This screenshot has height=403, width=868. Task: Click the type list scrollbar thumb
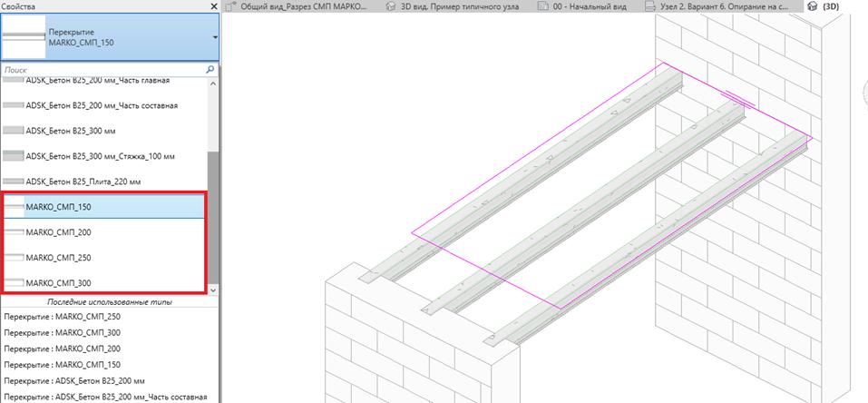(x=213, y=218)
